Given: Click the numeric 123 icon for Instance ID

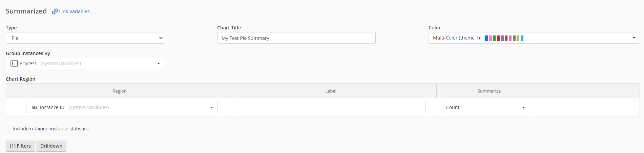Looking at the screenshot, I should 35,107.
